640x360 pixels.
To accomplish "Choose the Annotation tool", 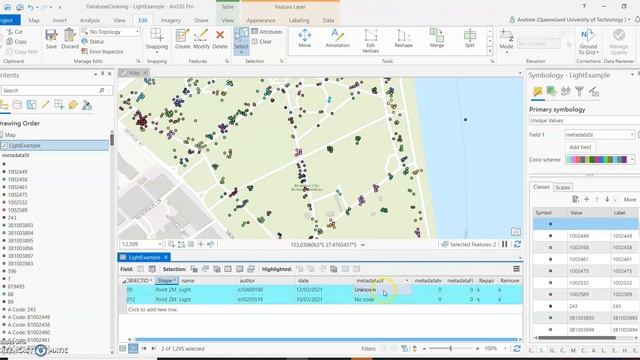I will pyautogui.click(x=338, y=38).
